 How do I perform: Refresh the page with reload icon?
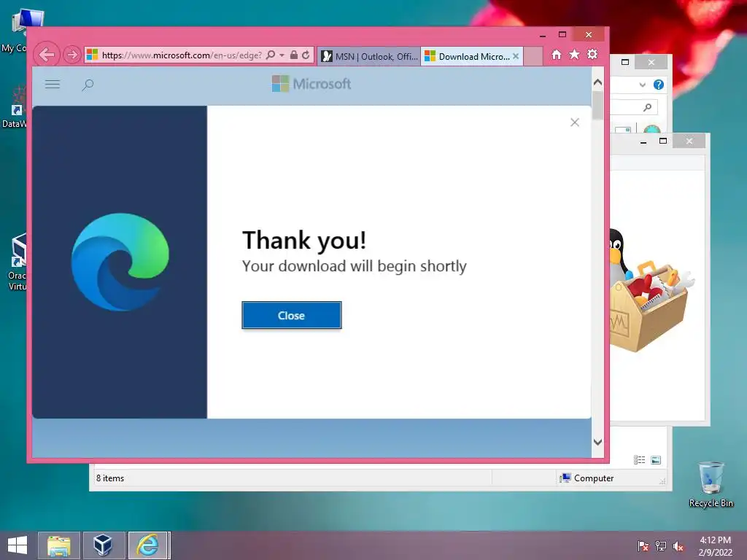click(x=306, y=55)
